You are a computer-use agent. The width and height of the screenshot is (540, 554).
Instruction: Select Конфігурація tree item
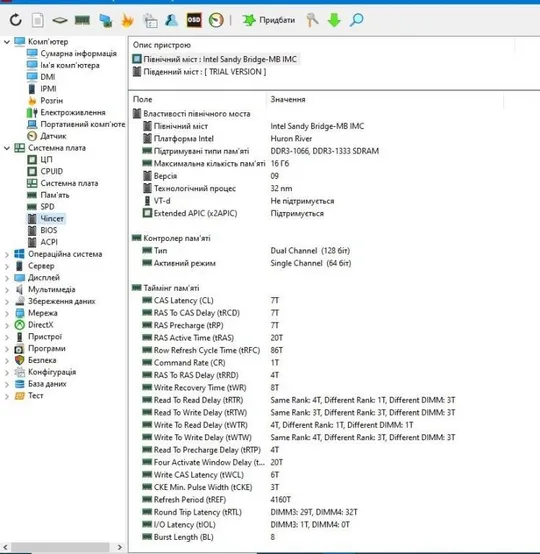pos(52,372)
